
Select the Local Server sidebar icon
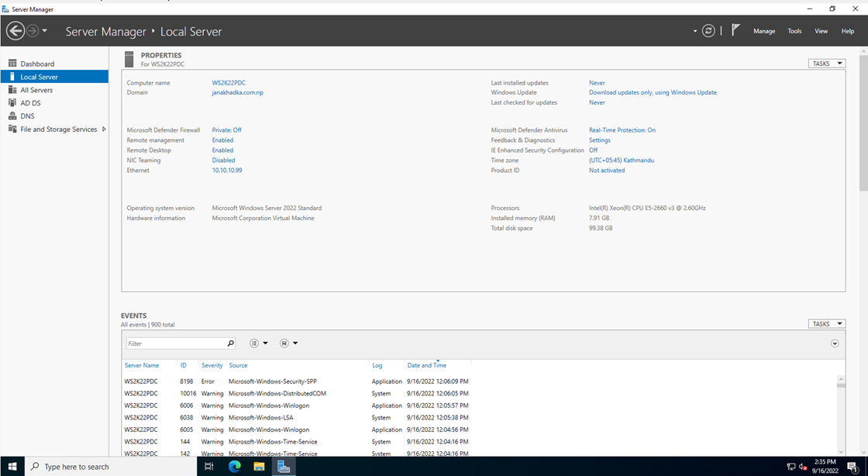click(12, 77)
